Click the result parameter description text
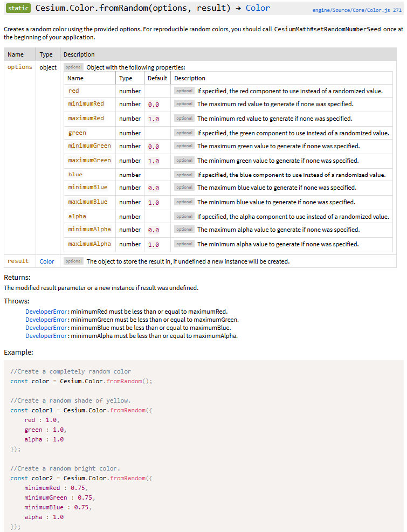407x532 pixels. pyautogui.click(x=188, y=261)
